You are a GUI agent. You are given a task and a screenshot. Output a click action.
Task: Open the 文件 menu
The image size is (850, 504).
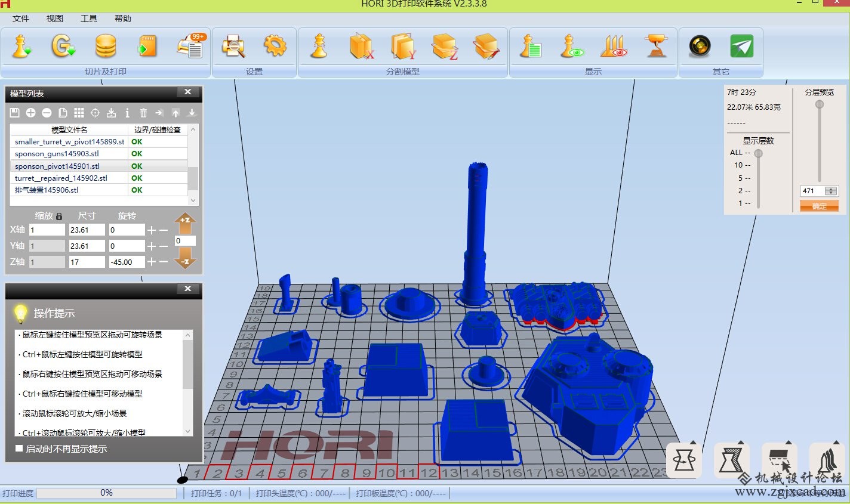pyautogui.click(x=21, y=18)
